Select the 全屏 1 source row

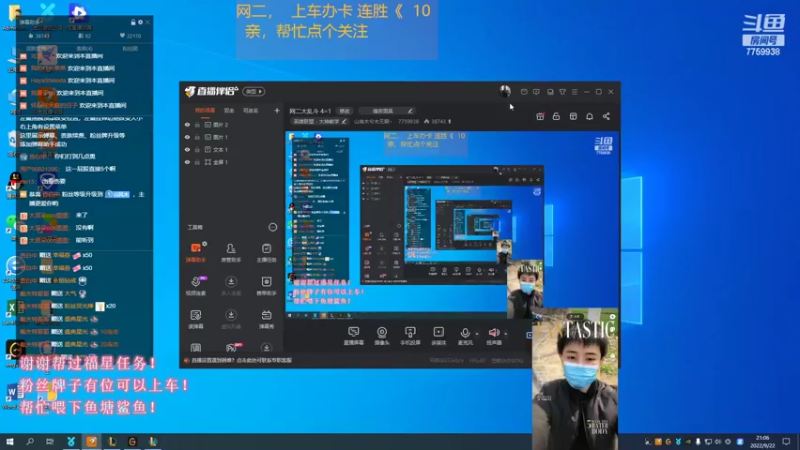tap(232, 162)
